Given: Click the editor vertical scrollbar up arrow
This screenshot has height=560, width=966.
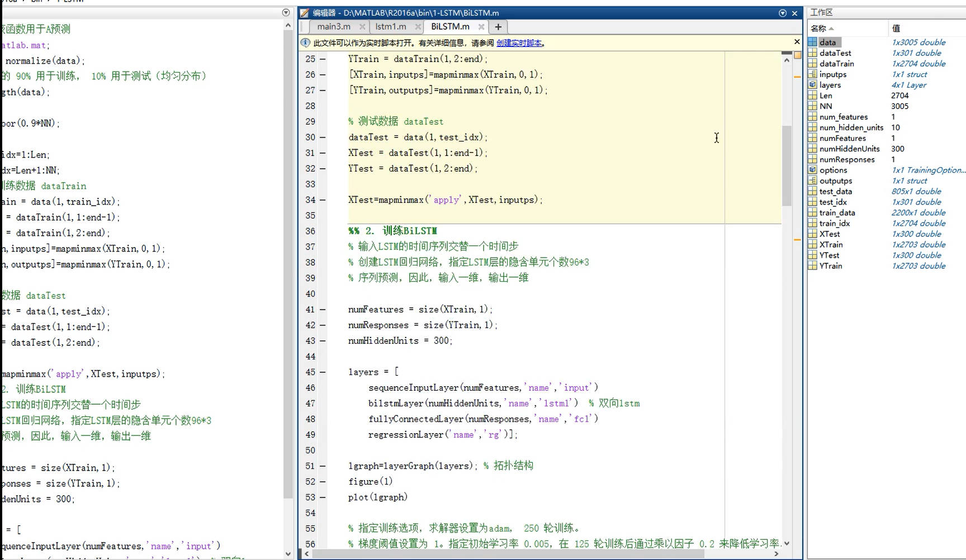Looking at the screenshot, I should point(787,60).
